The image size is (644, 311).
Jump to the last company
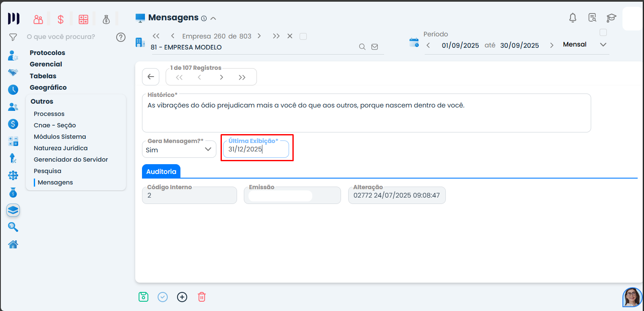(276, 36)
